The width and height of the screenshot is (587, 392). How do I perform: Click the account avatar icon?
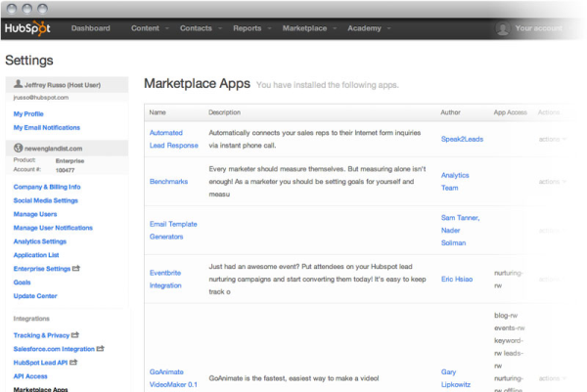pyautogui.click(x=503, y=29)
